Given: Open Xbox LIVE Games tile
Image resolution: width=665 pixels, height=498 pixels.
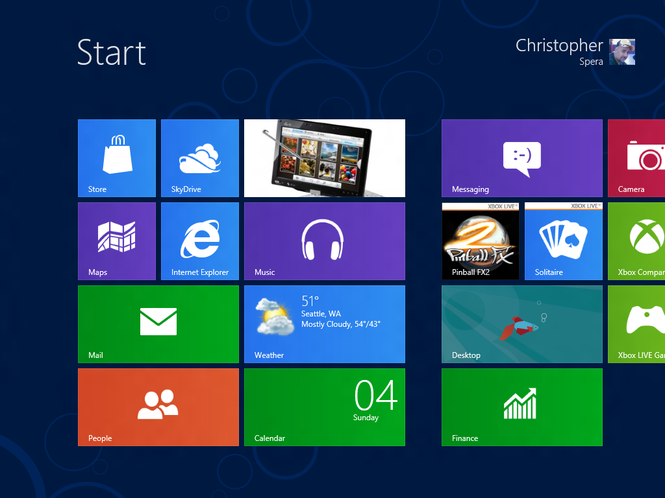Looking at the screenshot, I should (636, 324).
